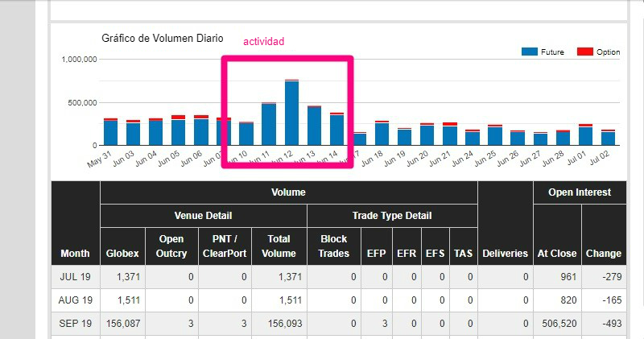Click the Open Interest Change column header

603,253
